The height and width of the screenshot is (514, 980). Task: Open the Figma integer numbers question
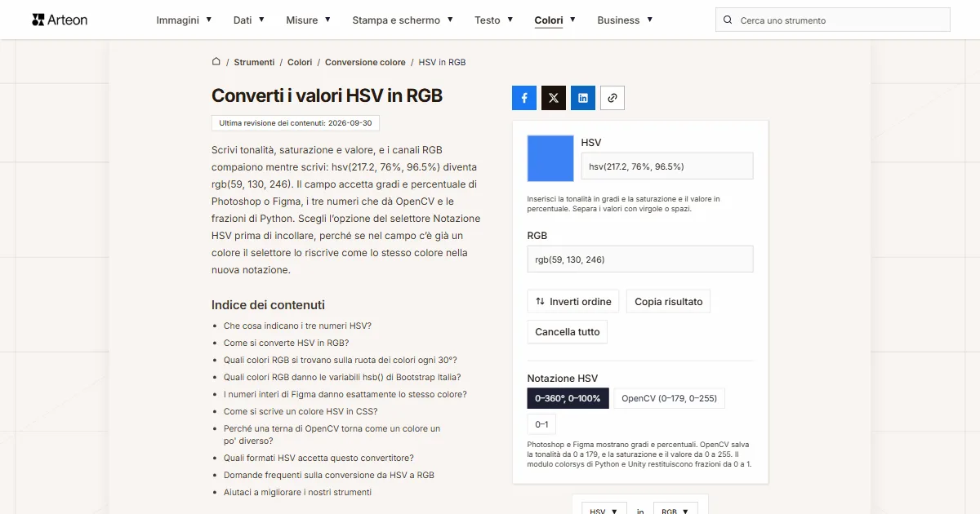[x=345, y=394]
